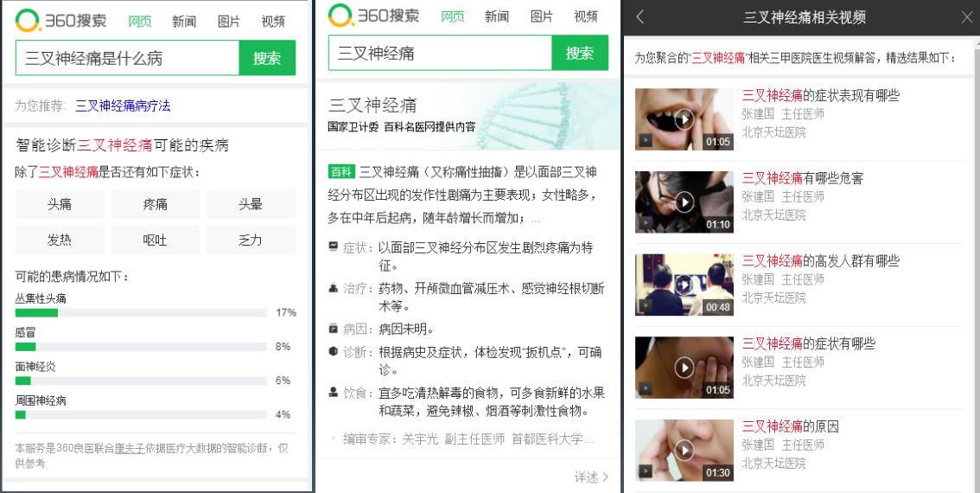980x493 pixels.
Task: Click the green 搜索 button in left panel
Action: coord(267,58)
